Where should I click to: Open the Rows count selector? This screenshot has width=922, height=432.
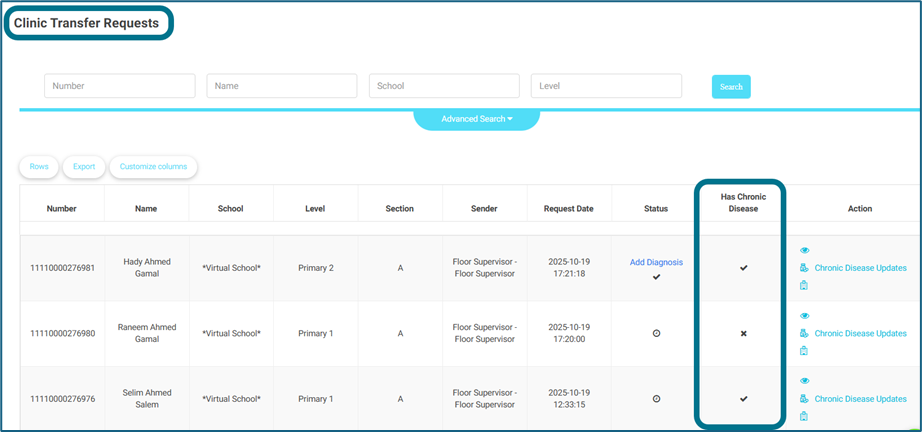[39, 167]
